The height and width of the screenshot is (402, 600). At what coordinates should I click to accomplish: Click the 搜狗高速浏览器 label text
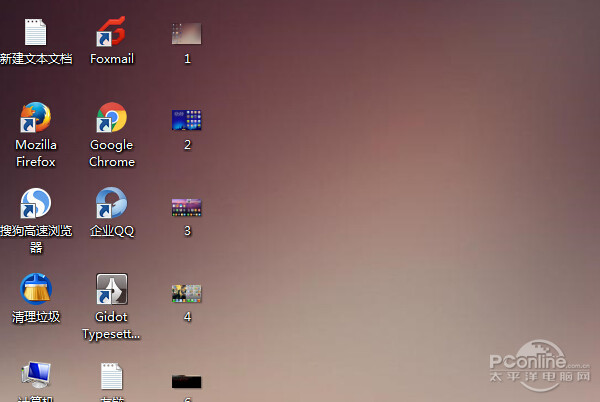[x=36, y=239]
